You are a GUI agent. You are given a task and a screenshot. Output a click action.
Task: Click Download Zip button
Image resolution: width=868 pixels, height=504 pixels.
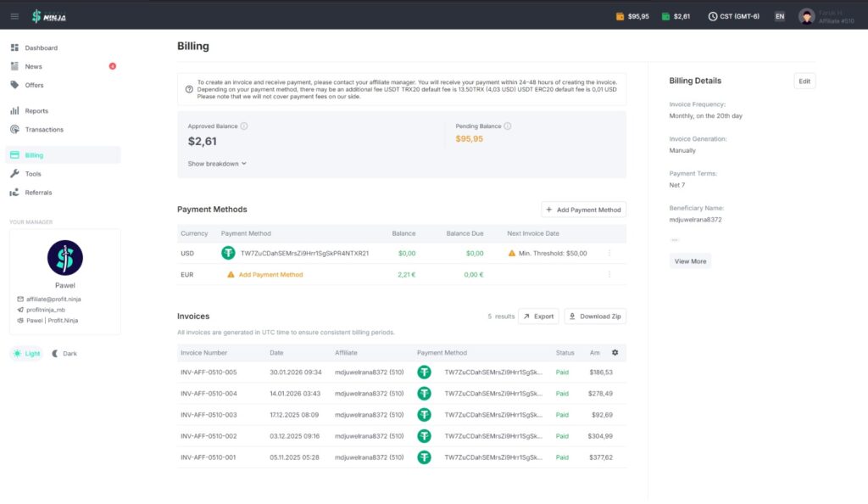[x=595, y=316]
